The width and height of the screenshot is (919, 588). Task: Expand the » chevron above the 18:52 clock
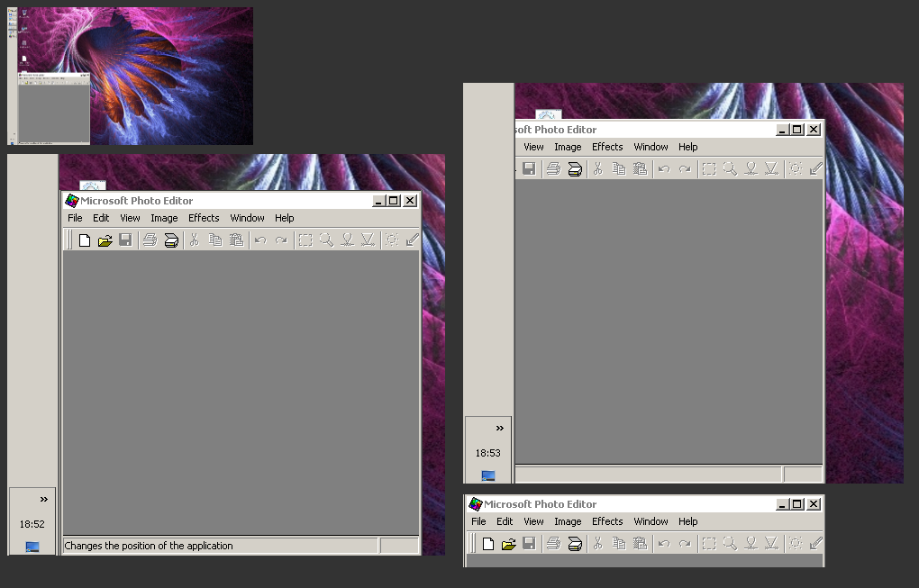pyautogui.click(x=44, y=500)
